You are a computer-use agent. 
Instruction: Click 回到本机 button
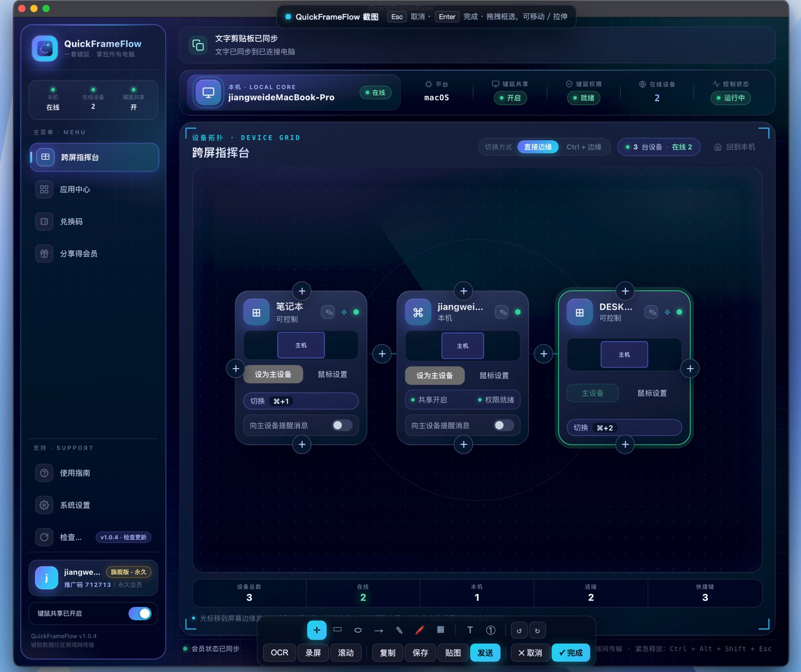tap(735, 147)
